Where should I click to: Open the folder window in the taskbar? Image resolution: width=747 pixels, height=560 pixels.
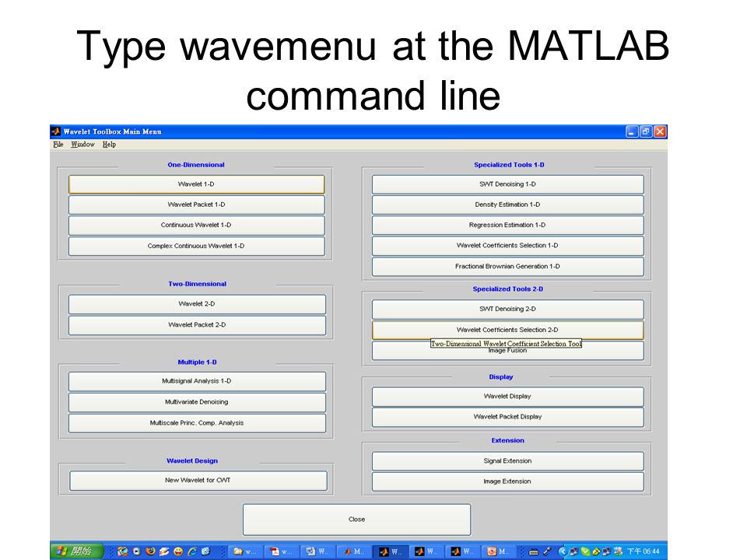click(244, 551)
